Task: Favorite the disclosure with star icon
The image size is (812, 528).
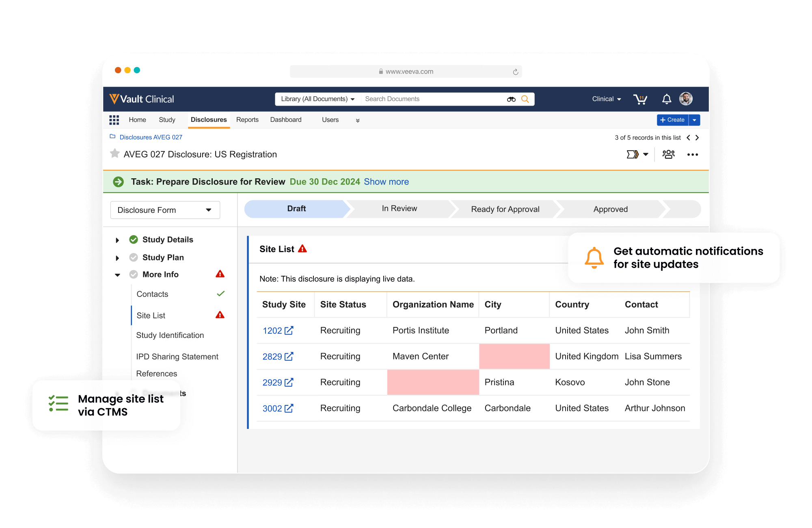Action: click(x=115, y=154)
